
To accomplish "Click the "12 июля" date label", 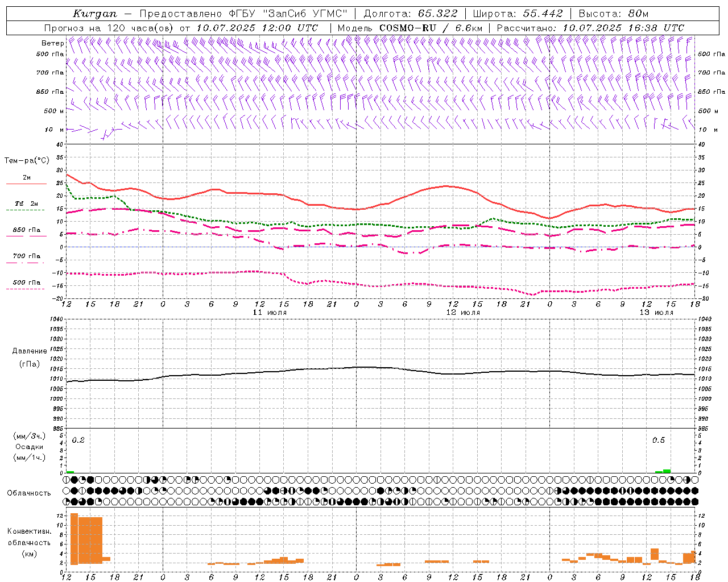I will [x=463, y=312].
